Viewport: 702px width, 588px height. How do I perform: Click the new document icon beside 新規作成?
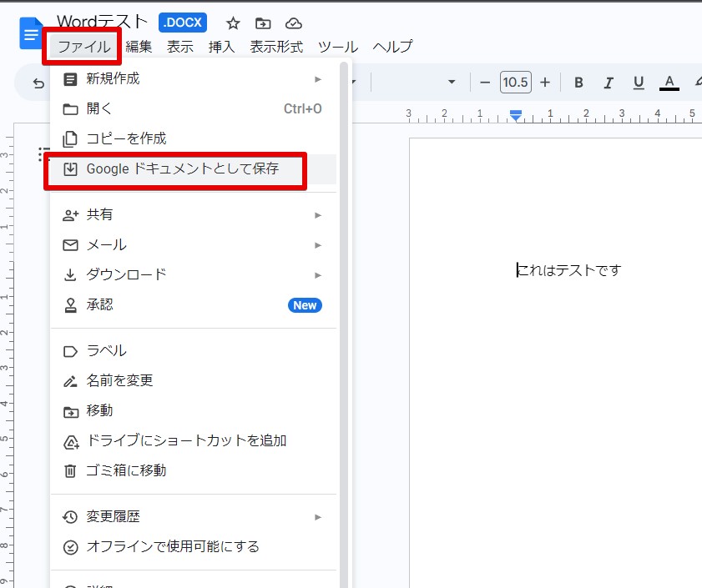(70, 80)
